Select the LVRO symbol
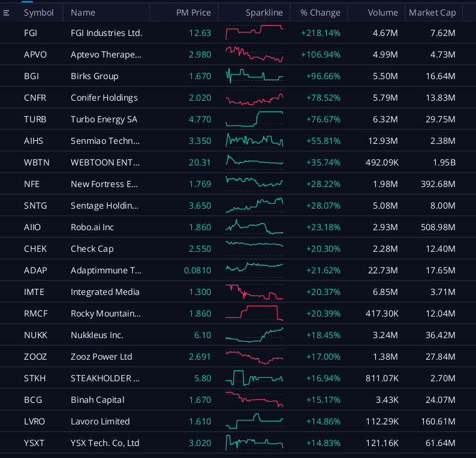Screen dimensions: 476x458 pyautogui.click(x=34, y=421)
